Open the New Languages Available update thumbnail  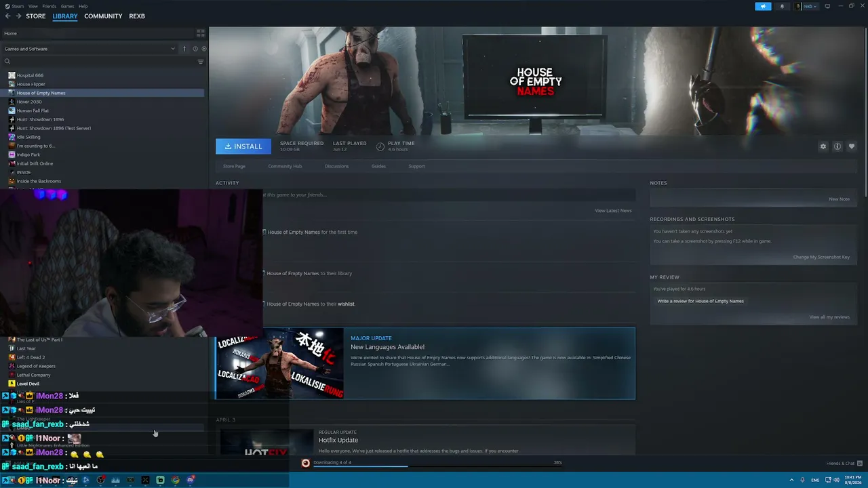(x=279, y=364)
